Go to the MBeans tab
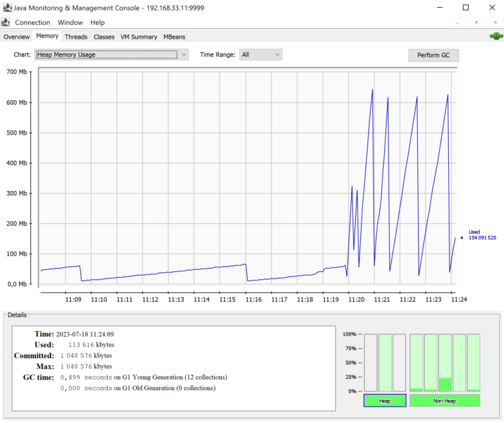 (174, 37)
